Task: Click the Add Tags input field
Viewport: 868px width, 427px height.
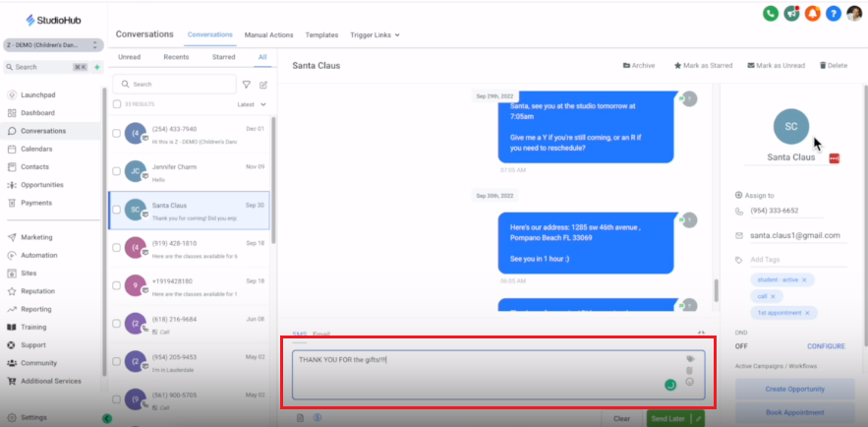Action: point(798,260)
